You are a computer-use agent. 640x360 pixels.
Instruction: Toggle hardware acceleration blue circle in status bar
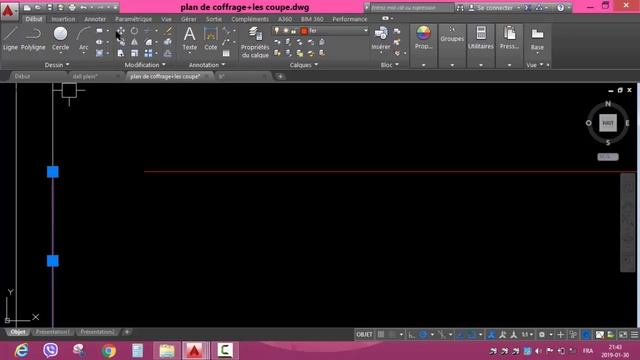(x=586, y=335)
